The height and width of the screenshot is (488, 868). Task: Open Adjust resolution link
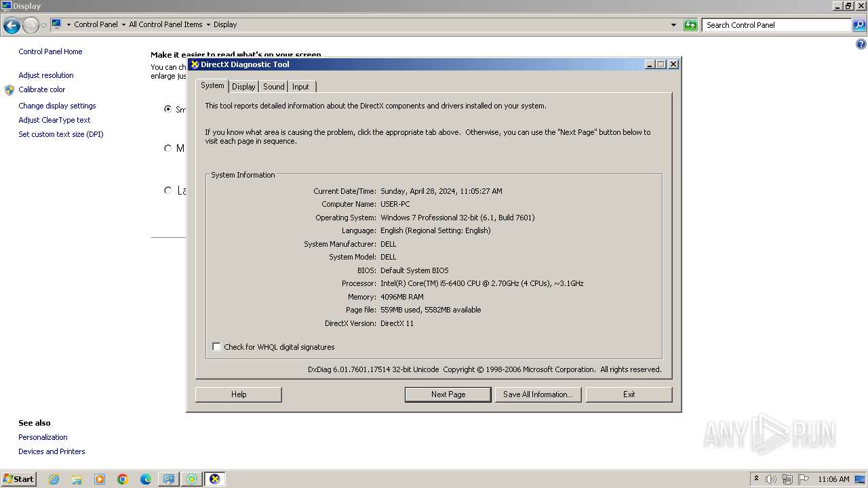pos(46,75)
